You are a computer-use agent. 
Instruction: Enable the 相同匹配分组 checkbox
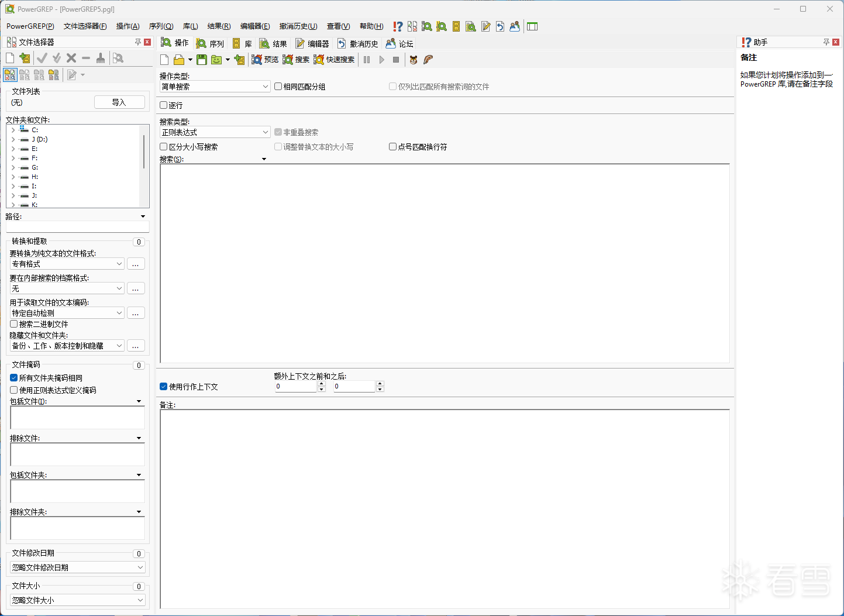278,87
